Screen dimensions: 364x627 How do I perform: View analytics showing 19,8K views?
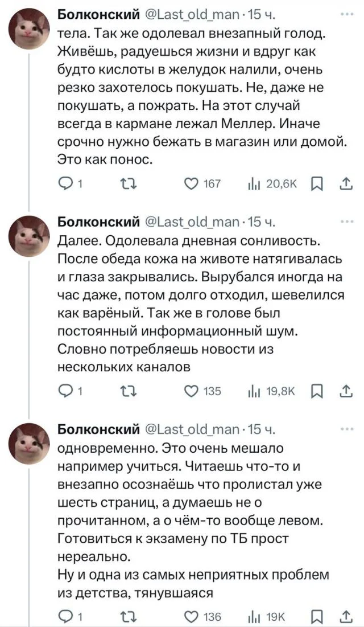(x=251, y=391)
